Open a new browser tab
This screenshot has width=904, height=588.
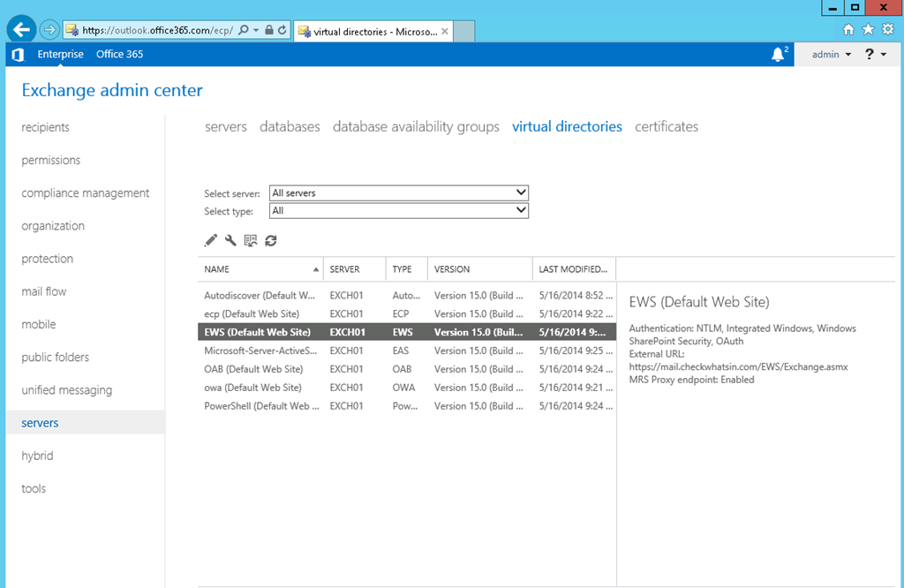pyautogui.click(x=464, y=31)
